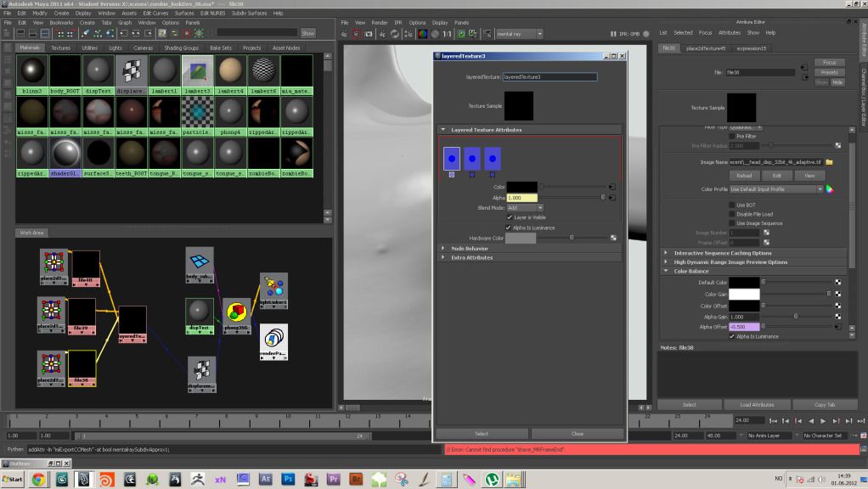Click the map button next to Default Color

click(x=838, y=282)
